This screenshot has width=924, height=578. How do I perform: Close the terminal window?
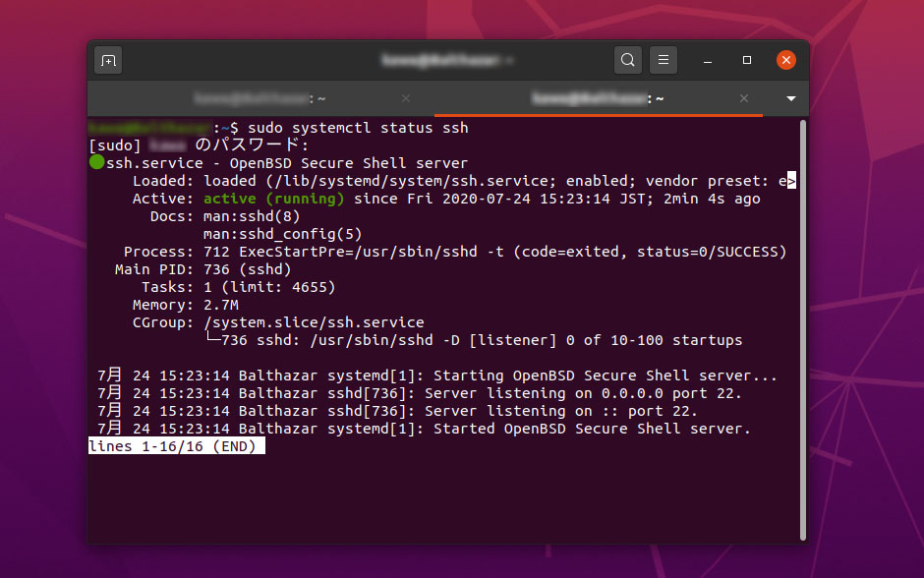(786, 60)
